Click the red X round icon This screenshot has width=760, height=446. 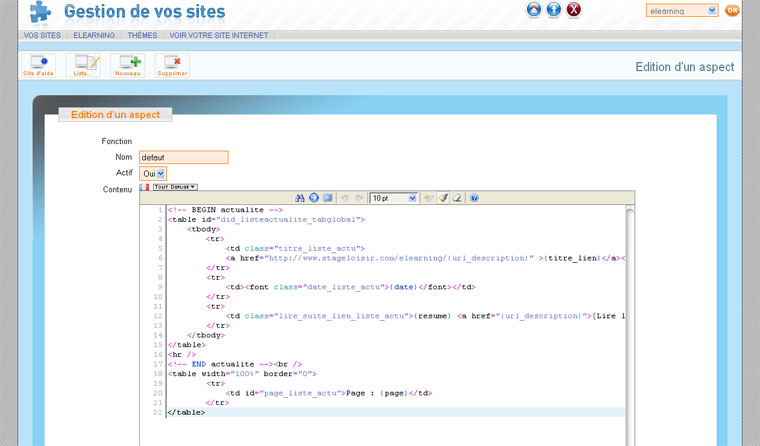[x=573, y=10]
